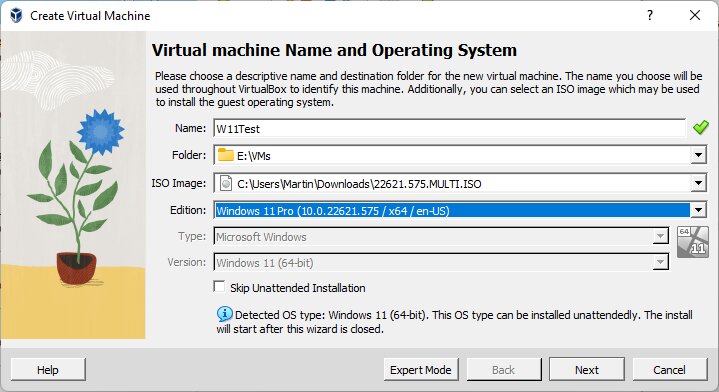Click the disc file icon in ISO Image field
The width and height of the screenshot is (719, 392).
[x=226, y=183]
